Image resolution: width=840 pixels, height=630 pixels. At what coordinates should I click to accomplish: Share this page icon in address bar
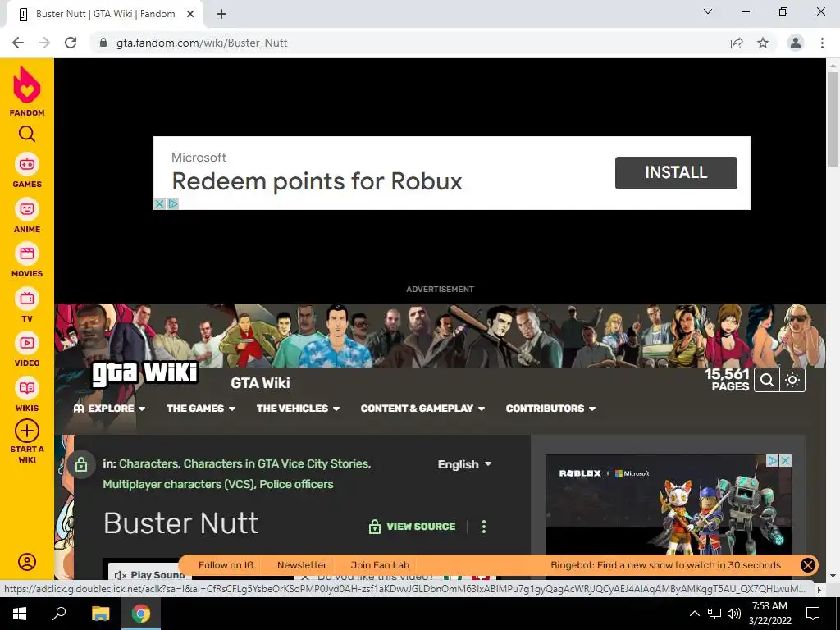point(737,43)
